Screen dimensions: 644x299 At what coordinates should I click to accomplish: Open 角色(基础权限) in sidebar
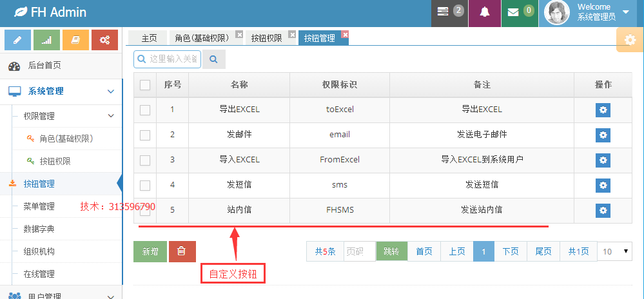[66, 139]
